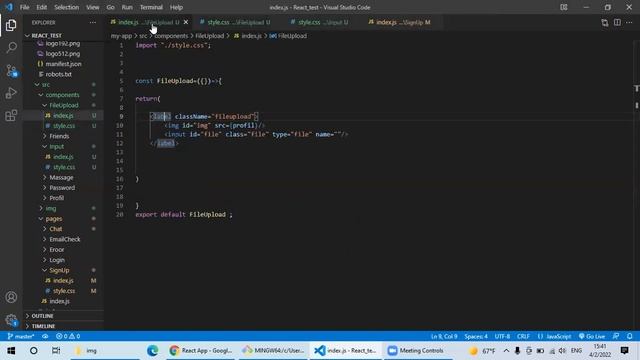Click Go Live server button
This screenshot has width=640, height=360.
coord(592,336)
